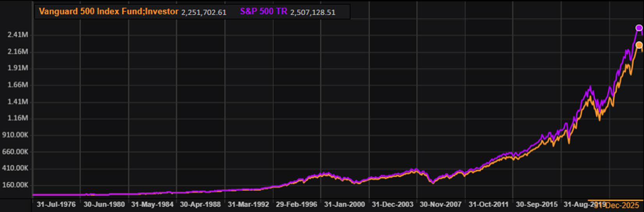The width and height of the screenshot is (644, 212).
Task: Select Vanguard 500 Index Fund;Investor legend label
Action: [109, 11]
